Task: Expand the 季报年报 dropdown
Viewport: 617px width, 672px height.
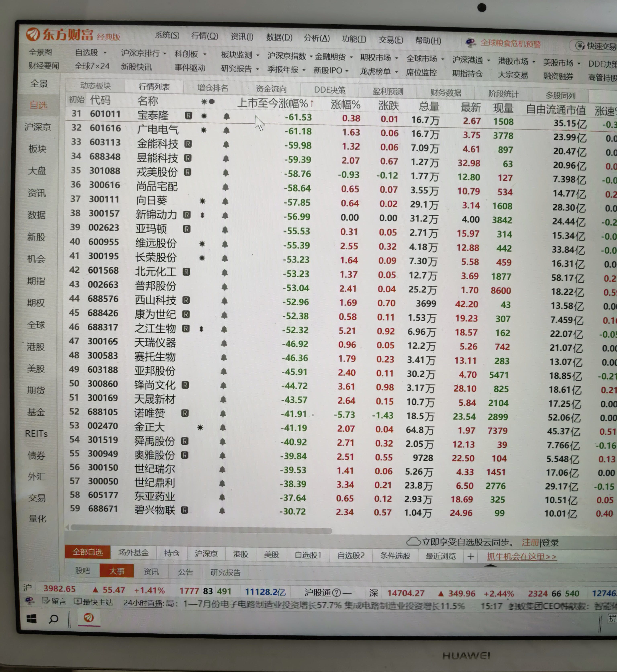Action: [304, 70]
